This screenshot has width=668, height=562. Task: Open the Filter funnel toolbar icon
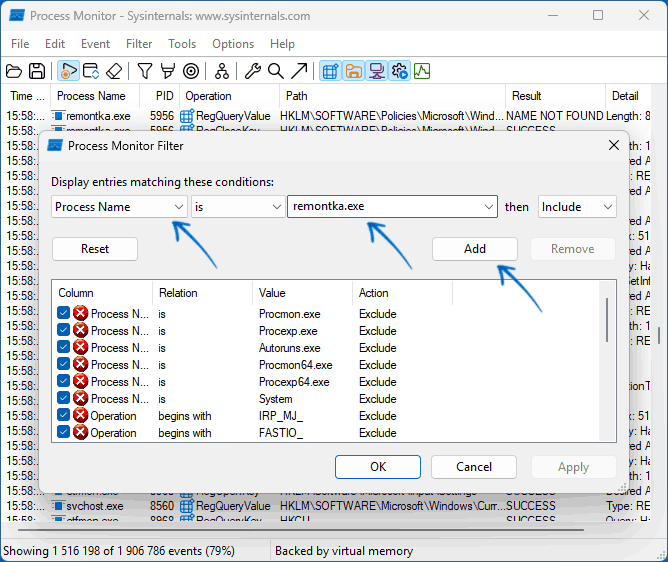click(145, 71)
